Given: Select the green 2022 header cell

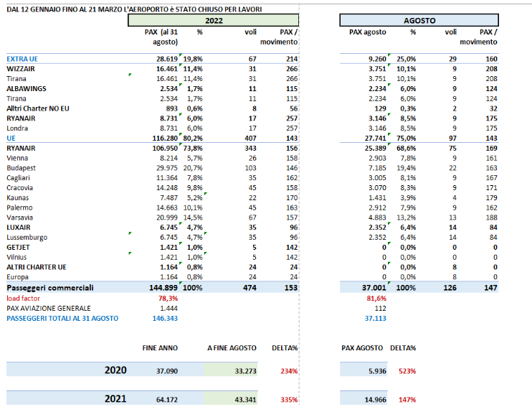Looking at the screenshot, I should pos(213,20).
